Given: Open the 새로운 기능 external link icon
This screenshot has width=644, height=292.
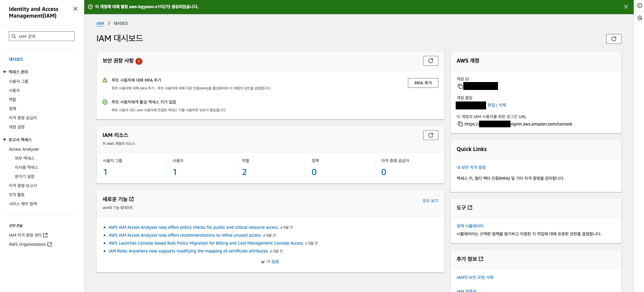Looking at the screenshot, I should [131, 199].
